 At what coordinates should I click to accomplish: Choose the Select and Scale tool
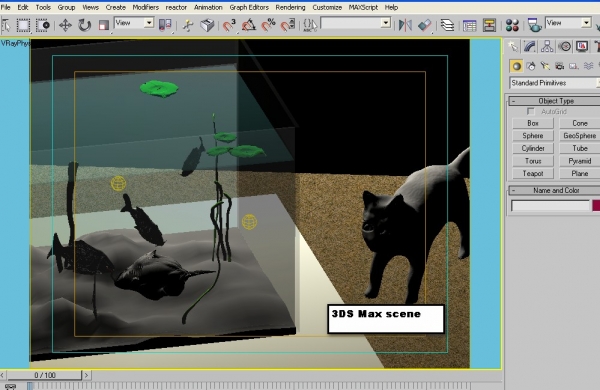(103, 26)
